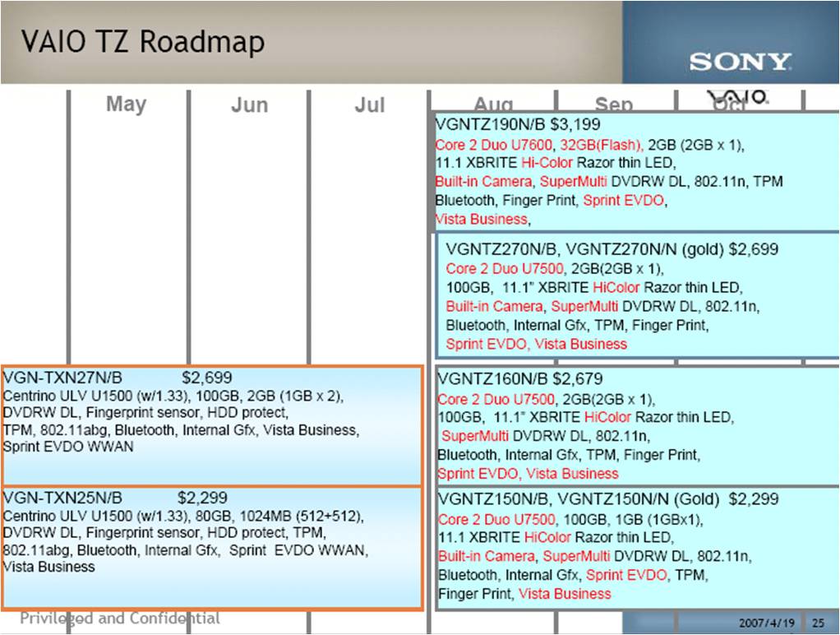Click the VAIO logo

pos(738,98)
